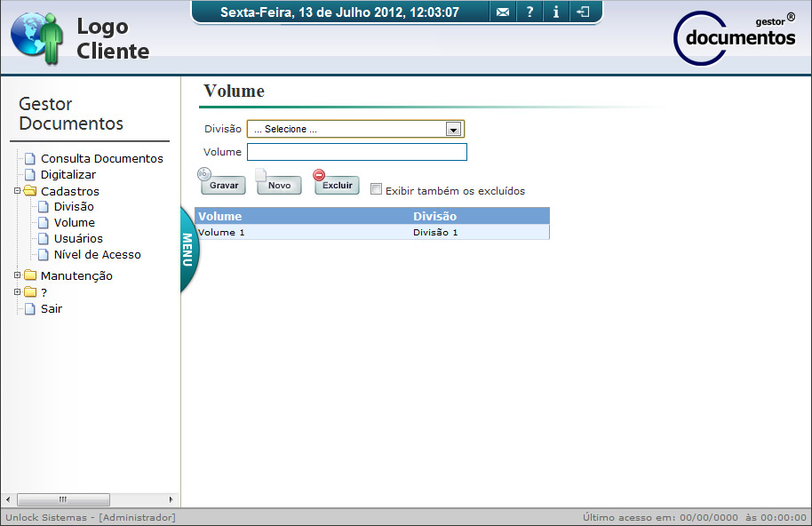812x526 pixels.
Task: Click into the Volume text field
Action: coord(356,152)
